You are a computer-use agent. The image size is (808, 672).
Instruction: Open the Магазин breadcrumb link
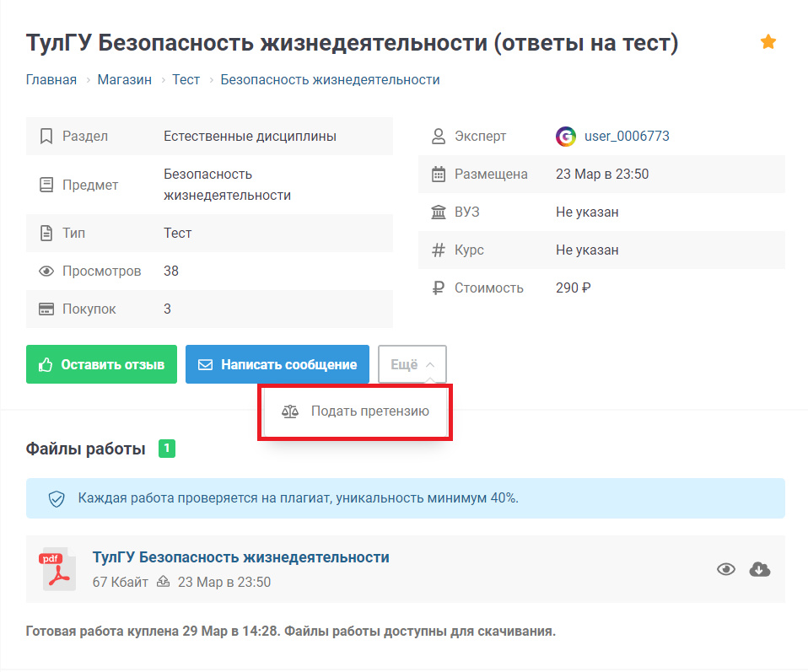tap(124, 80)
